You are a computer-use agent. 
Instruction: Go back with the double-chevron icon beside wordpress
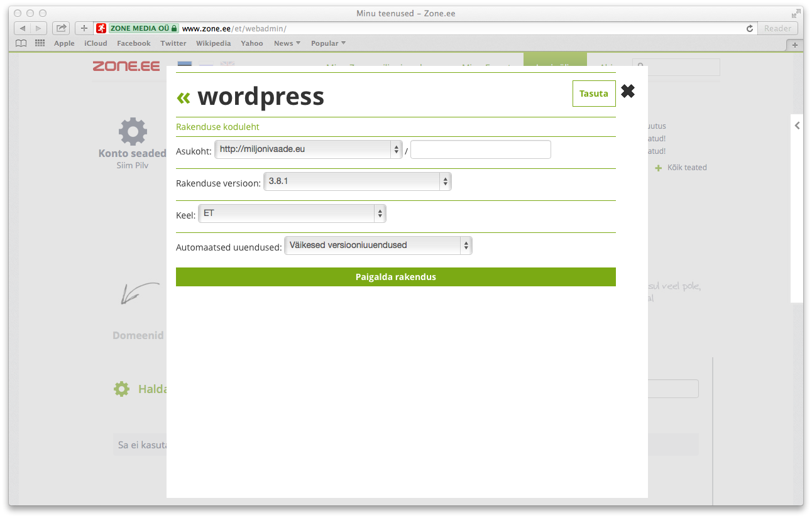pos(183,97)
